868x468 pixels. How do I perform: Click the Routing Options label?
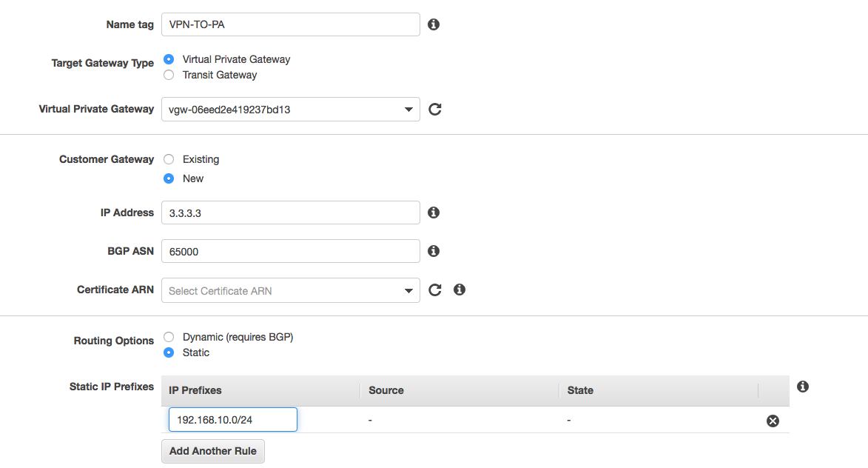(113, 341)
